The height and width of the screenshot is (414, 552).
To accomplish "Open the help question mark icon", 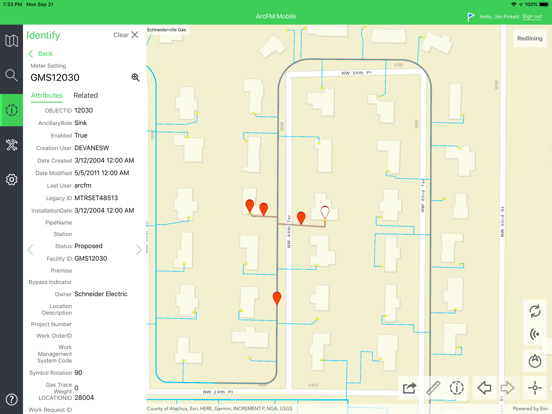I will (x=11, y=400).
